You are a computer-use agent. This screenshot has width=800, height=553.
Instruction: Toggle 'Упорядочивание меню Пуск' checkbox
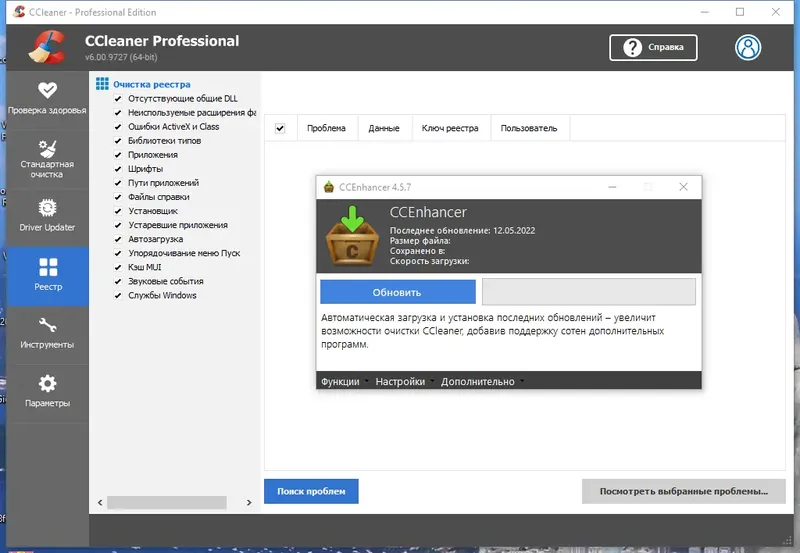pyautogui.click(x=118, y=253)
